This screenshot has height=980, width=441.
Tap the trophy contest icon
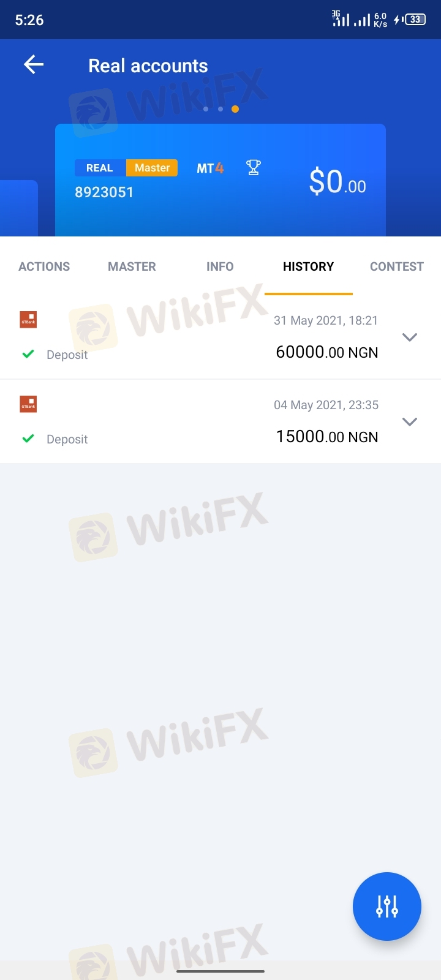(x=253, y=167)
